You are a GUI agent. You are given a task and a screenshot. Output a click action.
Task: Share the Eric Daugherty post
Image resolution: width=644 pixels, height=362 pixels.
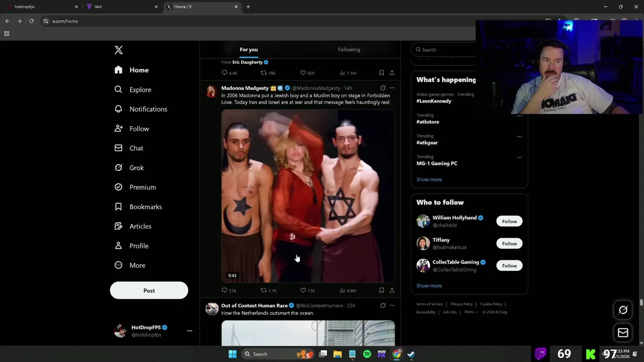[x=392, y=73]
